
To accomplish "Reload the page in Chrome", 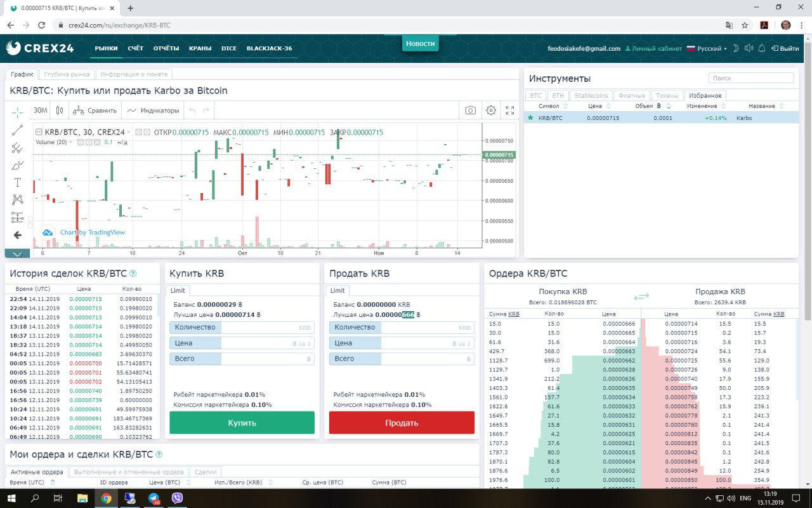I will point(41,25).
